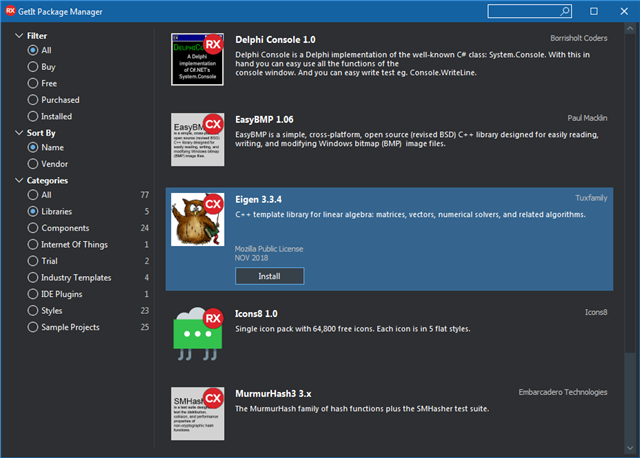
Task: Click the Paul Macklin vendor name
Action: (587, 118)
